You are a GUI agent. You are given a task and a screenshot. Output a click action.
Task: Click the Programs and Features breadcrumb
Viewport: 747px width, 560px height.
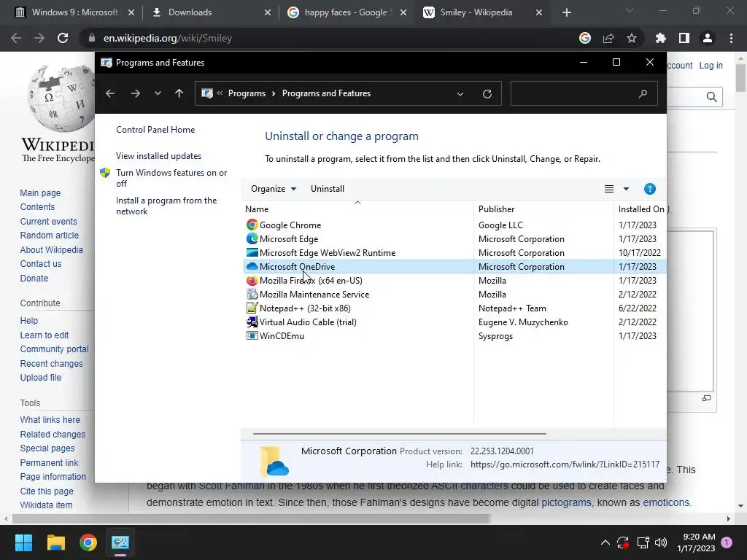pos(326,93)
